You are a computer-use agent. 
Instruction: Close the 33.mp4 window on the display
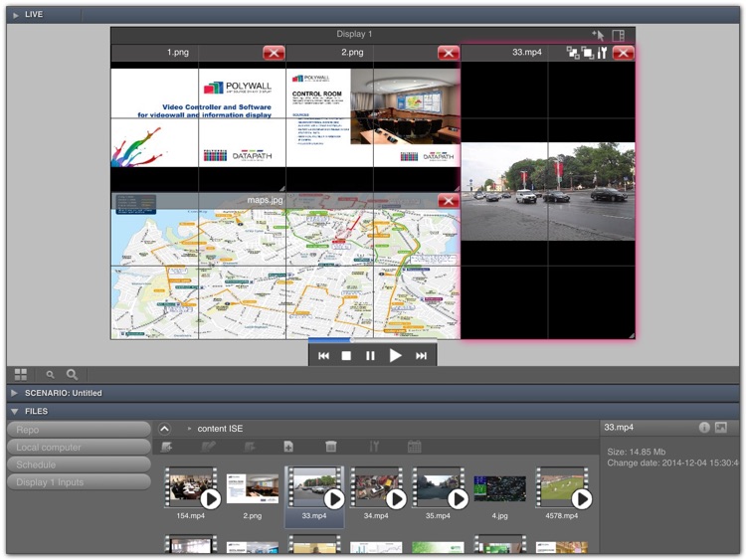[624, 53]
